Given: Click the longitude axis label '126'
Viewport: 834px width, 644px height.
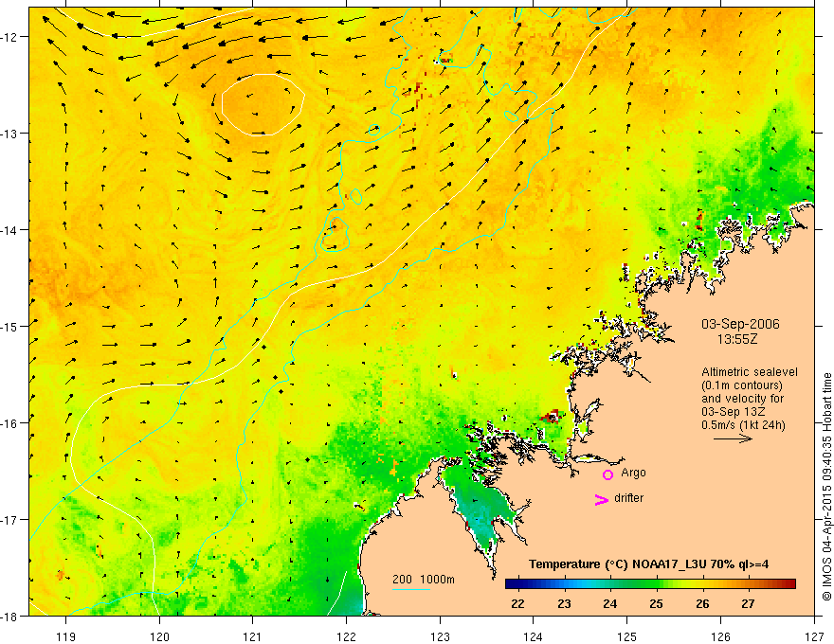Looking at the screenshot, I should (x=720, y=636).
